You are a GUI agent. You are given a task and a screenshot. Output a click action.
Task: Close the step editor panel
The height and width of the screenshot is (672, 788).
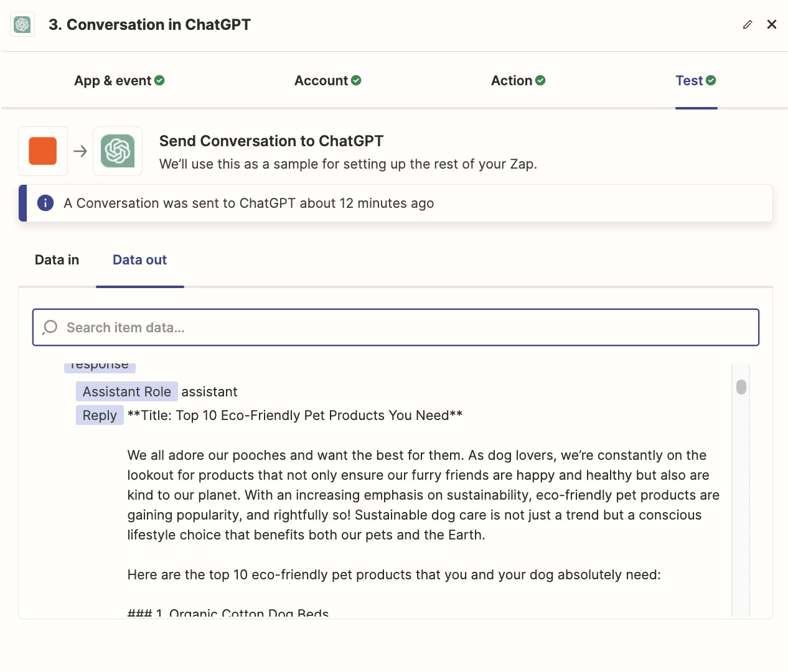tap(772, 24)
